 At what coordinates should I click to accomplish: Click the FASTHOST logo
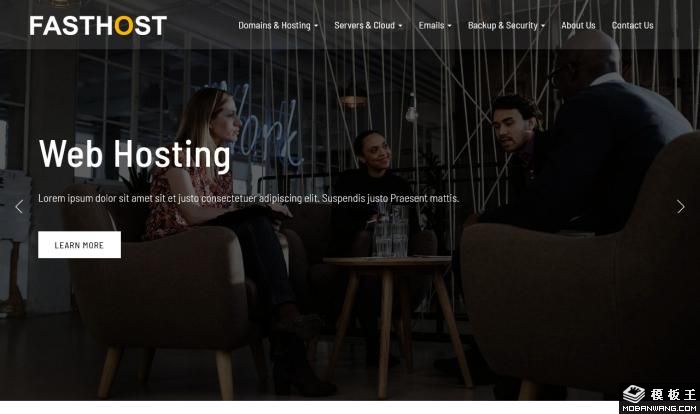tap(98, 25)
